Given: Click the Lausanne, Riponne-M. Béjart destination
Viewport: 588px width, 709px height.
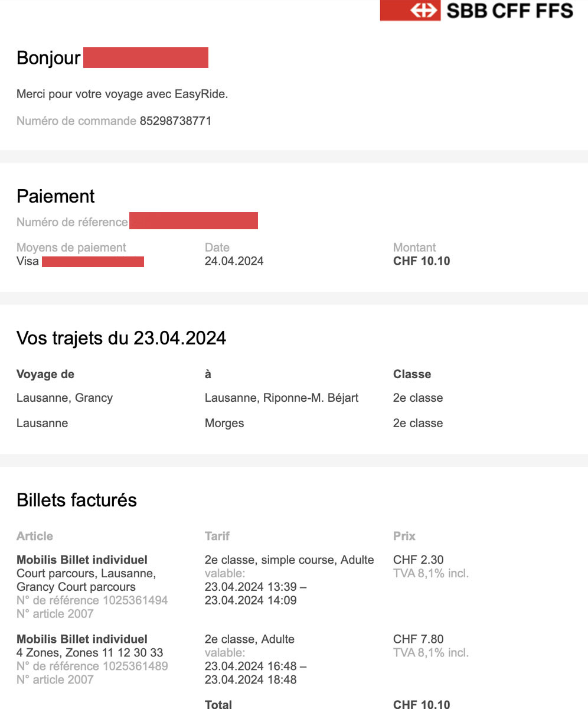Looking at the screenshot, I should click(281, 398).
